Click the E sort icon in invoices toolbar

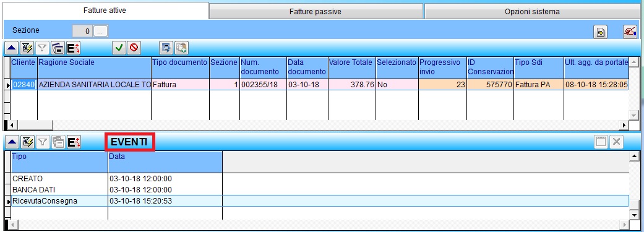pyautogui.click(x=74, y=48)
